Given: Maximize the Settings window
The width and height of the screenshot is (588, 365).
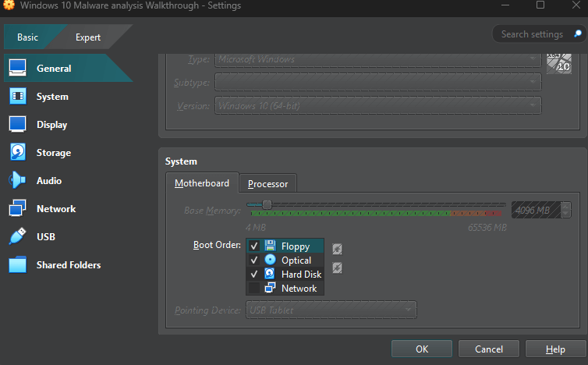Looking at the screenshot, I should tap(540, 5).
